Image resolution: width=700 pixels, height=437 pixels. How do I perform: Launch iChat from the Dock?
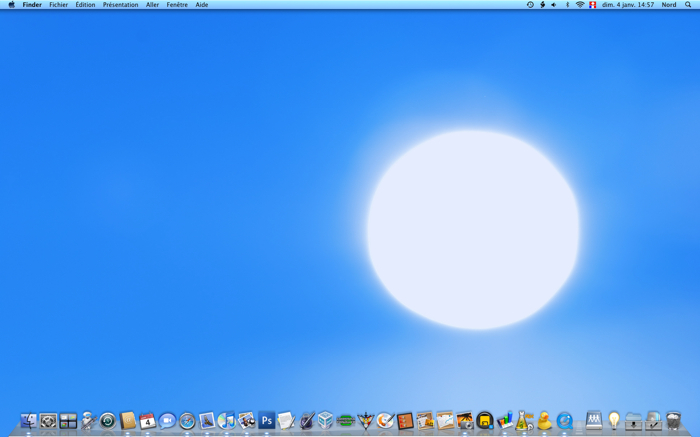(x=167, y=421)
